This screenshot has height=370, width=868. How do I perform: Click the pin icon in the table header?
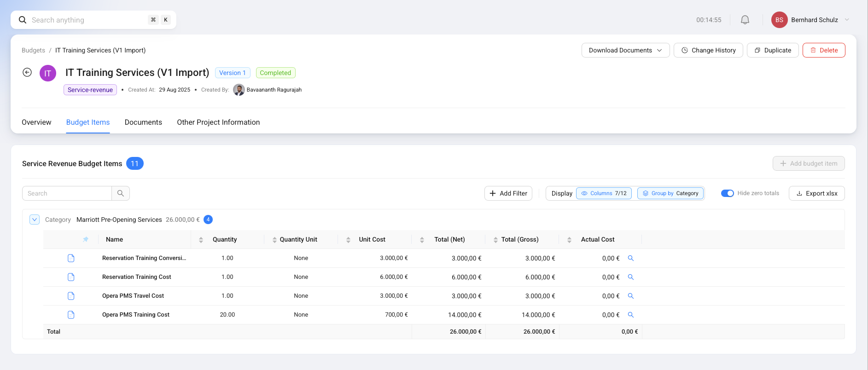point(85,239)
